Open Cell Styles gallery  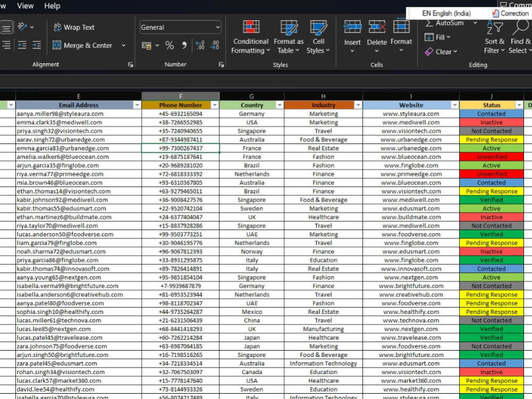(x=318, y=37)
